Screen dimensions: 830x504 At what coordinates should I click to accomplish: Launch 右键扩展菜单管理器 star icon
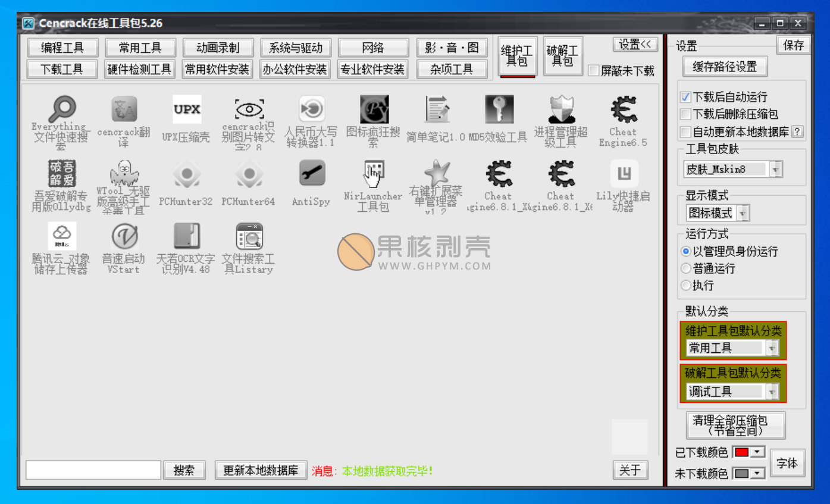pyautogui.click(x=436, y=174)
